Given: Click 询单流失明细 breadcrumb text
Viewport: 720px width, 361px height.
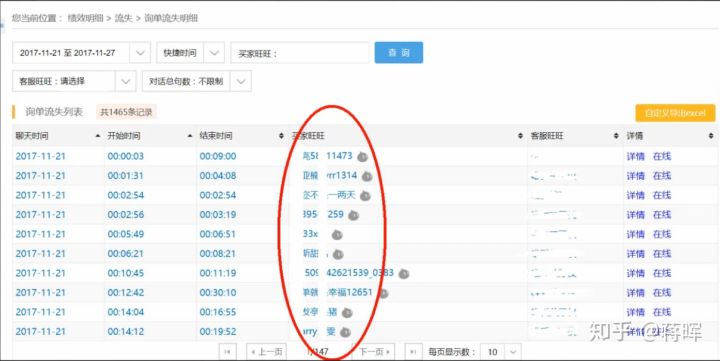Looking at the screenshot, I should (x=171, y=18).
